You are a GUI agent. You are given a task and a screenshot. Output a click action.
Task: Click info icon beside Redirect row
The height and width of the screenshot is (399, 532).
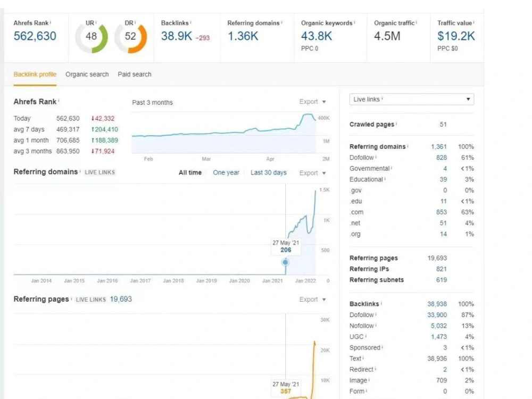375,369
